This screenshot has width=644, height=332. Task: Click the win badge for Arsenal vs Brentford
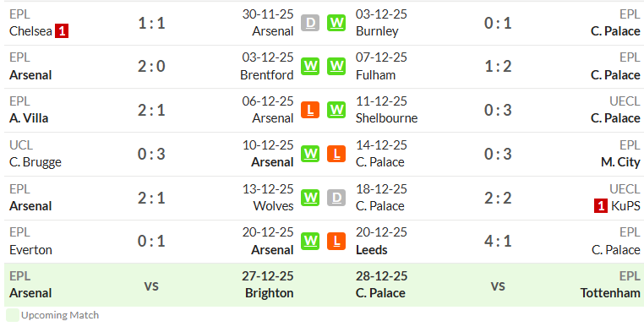pyautogui.click(x=310, y=67)
